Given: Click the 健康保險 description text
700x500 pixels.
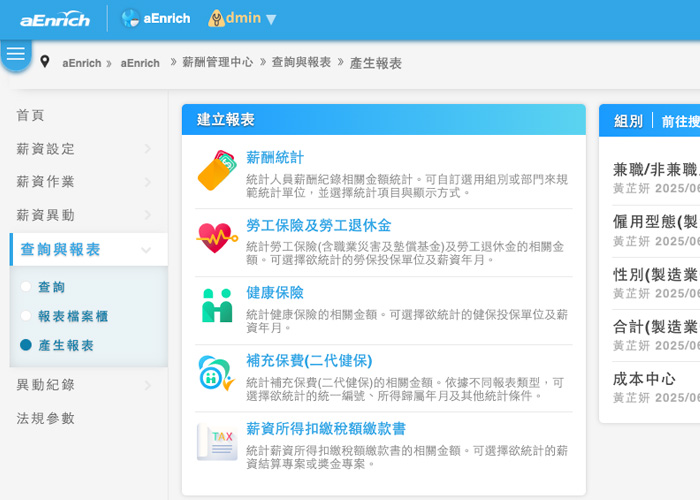Looking at the screenshot, I should pos(407,321).
